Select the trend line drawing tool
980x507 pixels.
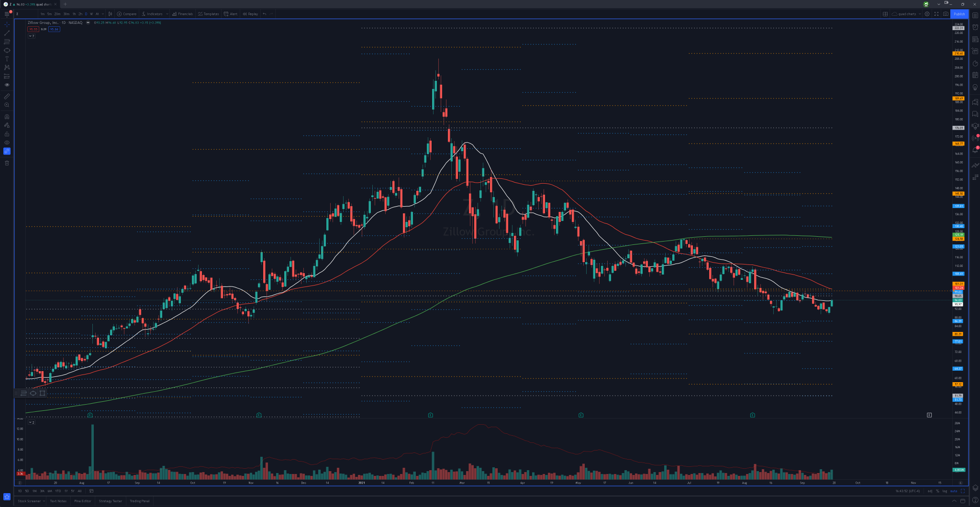[7, 33]
